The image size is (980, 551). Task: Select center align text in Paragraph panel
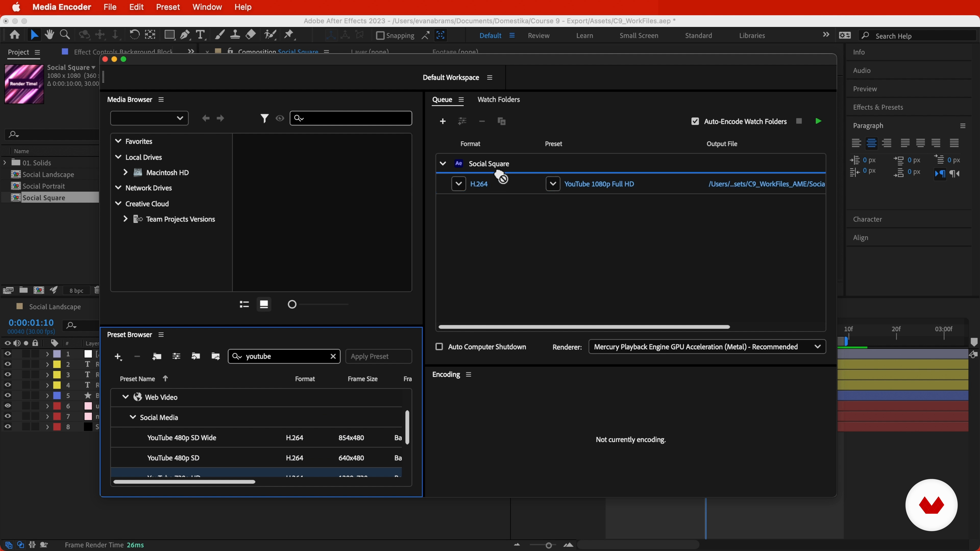(x=872, y=143)
